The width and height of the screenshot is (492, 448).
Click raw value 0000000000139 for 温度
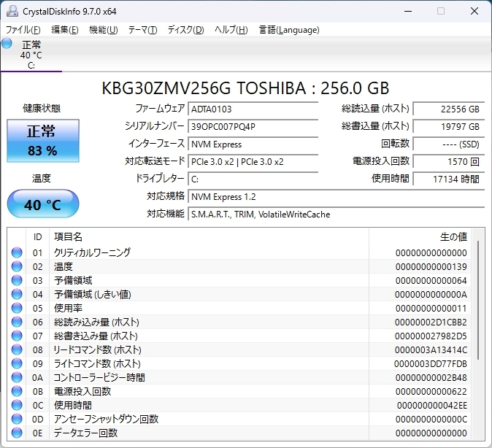coord(431,266)
